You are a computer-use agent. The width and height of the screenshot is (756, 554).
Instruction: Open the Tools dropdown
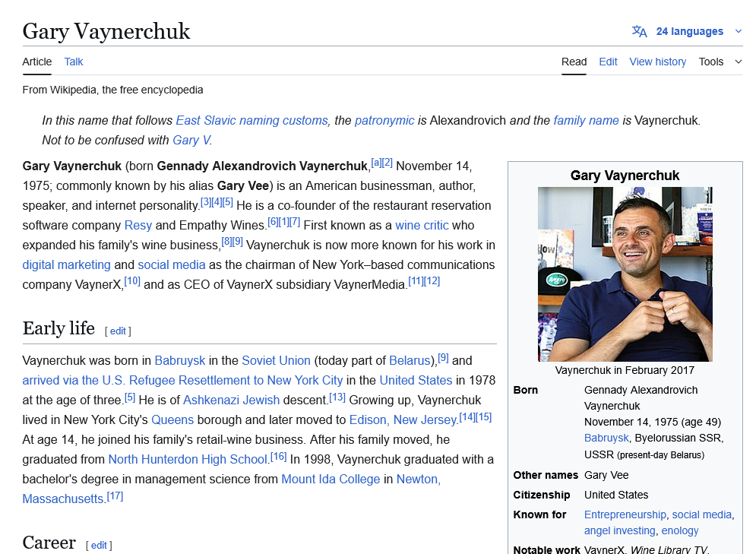click(711, 62)
